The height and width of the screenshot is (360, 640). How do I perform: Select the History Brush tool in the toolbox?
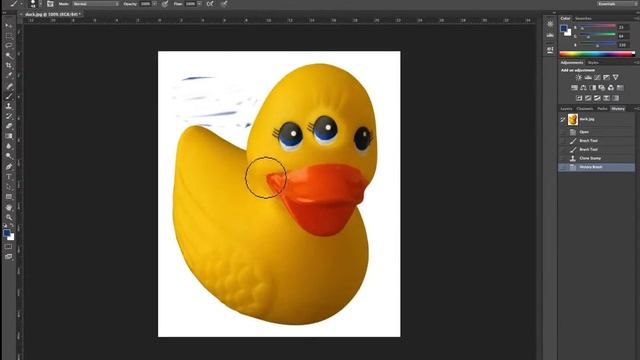point(9,116)
